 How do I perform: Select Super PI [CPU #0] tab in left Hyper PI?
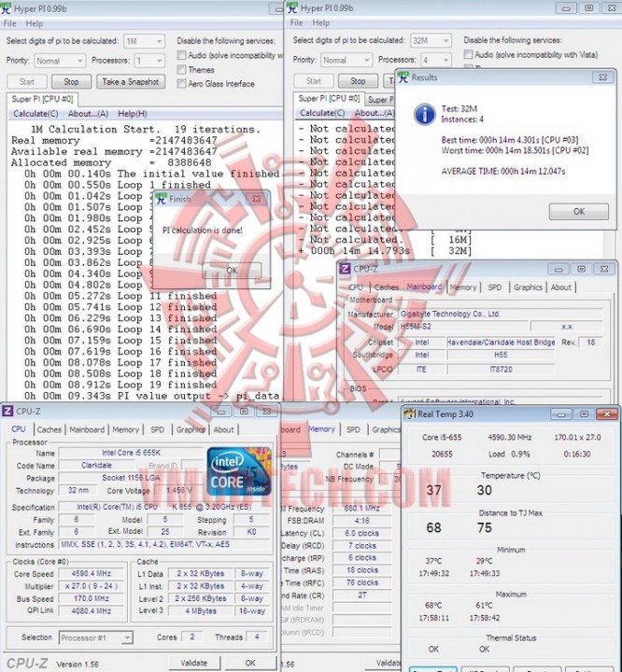click(42, 100)
